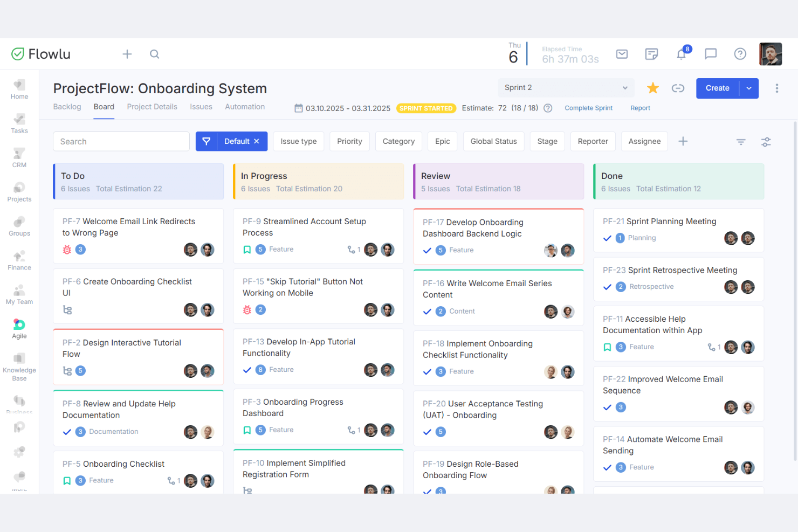Switch to the Issues tab
Viewport: 798px width, 532px height.
coord(201,107)
